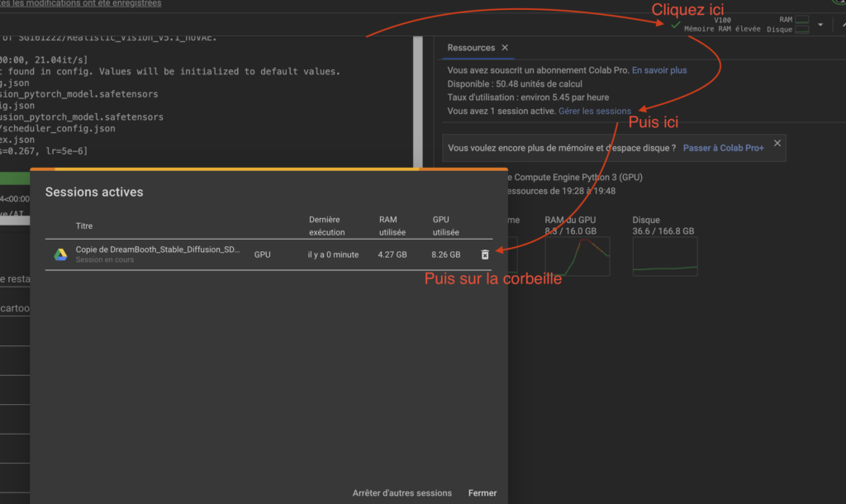Click the Dernière exécution column header
Image resolution: width=846 pixels, height=504 pixels.
(327, 226)
